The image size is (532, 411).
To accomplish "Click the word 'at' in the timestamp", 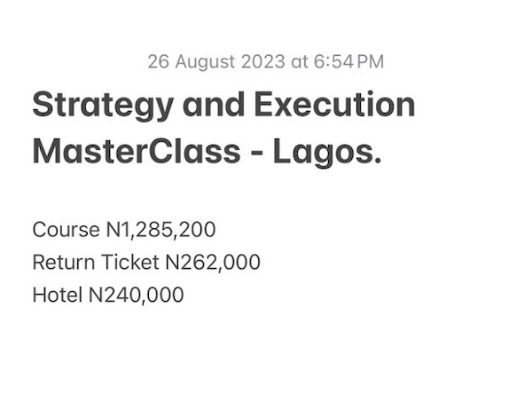I will pyautogui.click(x=300, y=62).
